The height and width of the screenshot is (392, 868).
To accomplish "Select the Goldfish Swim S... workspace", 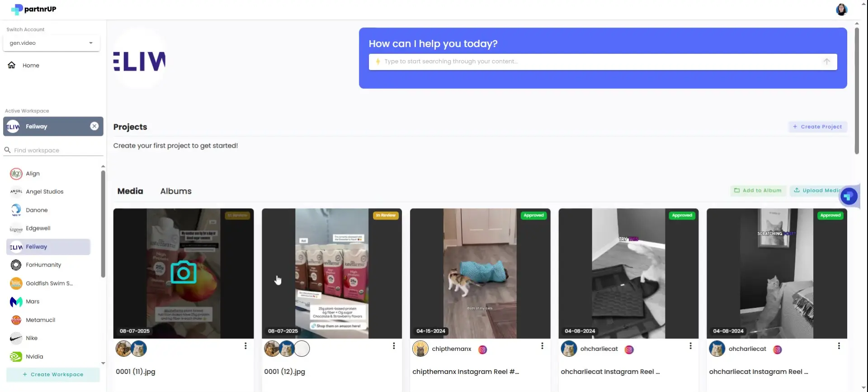I will 48,283.
